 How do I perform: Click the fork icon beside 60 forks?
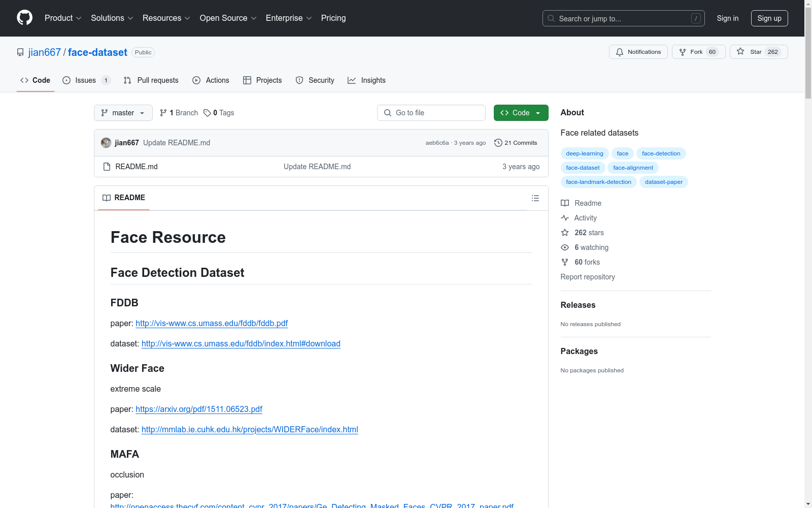(565, 262)
